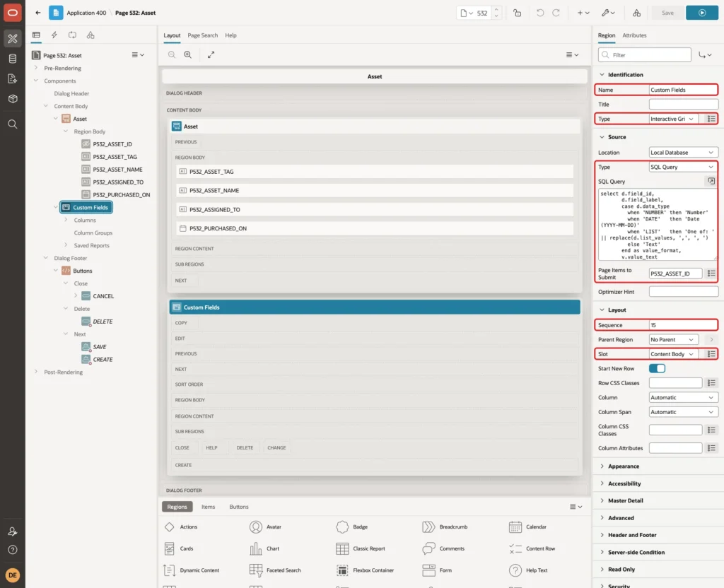Viewport: 724px width, 588px height.
Task: Open the Utilities wrench menu
Action: [x=608, y=13]
